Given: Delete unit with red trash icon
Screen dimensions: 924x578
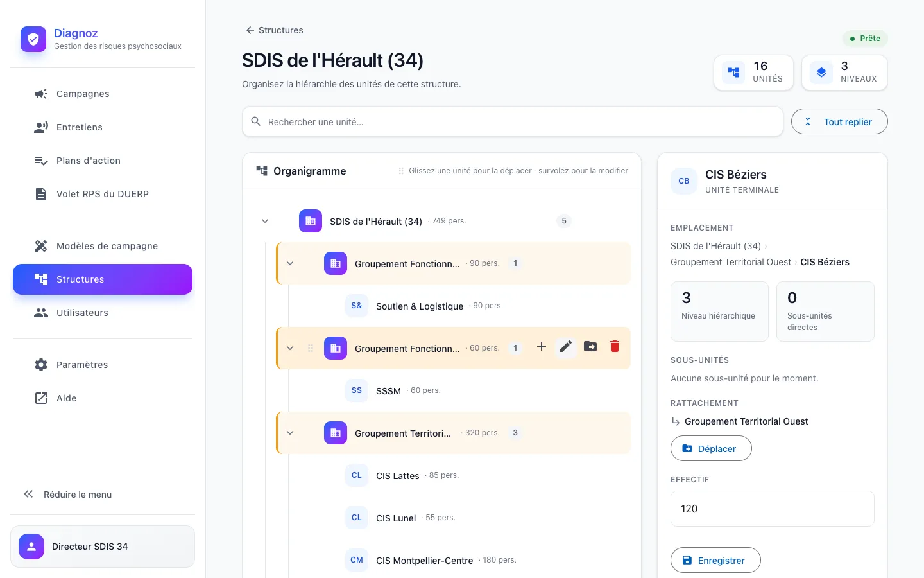Looking at the screenshot, I should (x=615, y=347).
